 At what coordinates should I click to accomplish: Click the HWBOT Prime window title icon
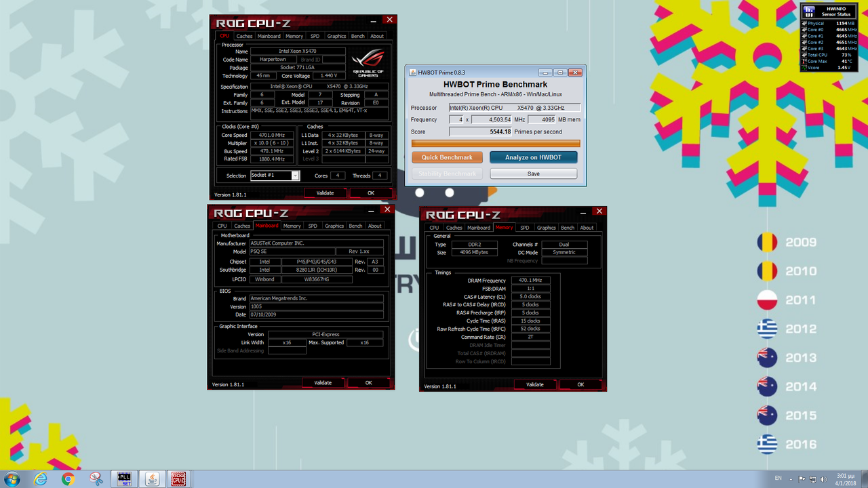pyautogui.click(x=413, y=73)
